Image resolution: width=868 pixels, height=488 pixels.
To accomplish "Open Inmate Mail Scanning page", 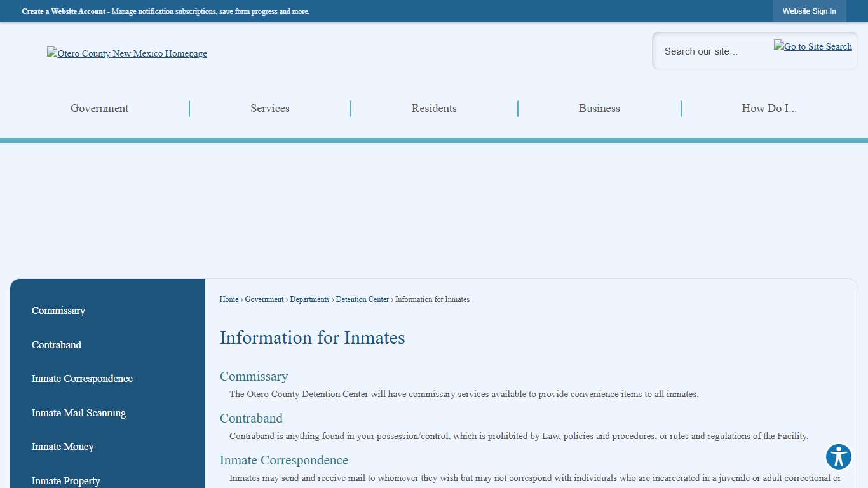I will pyautogui.click(x=78, y=412).
